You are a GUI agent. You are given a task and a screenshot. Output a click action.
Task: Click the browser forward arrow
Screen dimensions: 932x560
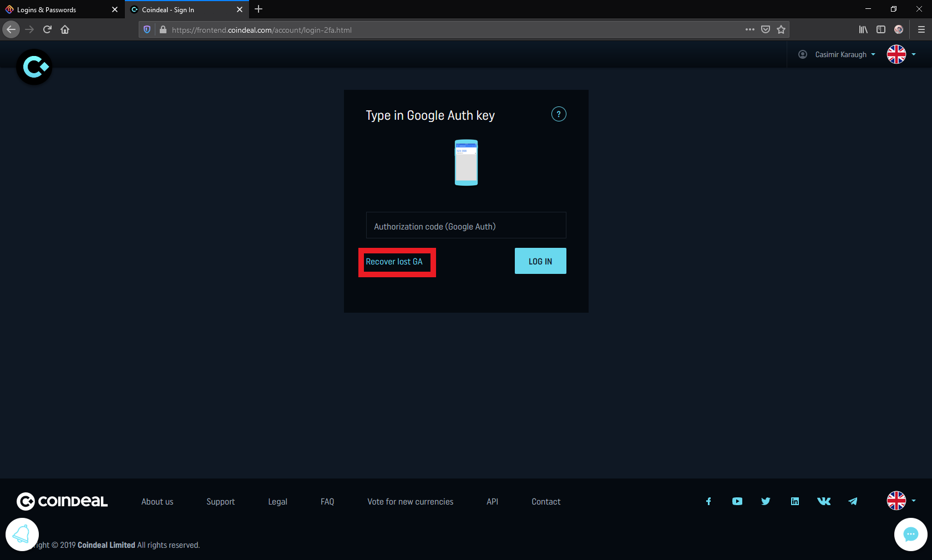pyautogui.click(x=29, y=29)
